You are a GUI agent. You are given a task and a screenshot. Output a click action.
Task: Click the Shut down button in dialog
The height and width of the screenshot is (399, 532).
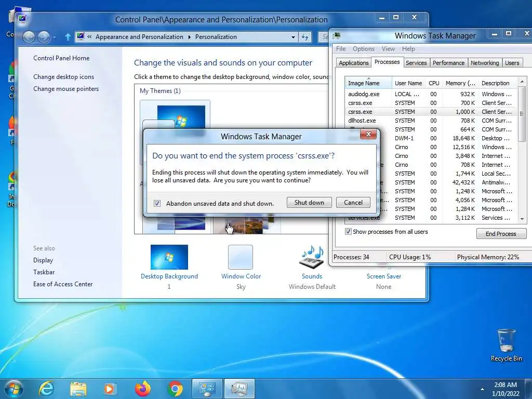(309, 203)
